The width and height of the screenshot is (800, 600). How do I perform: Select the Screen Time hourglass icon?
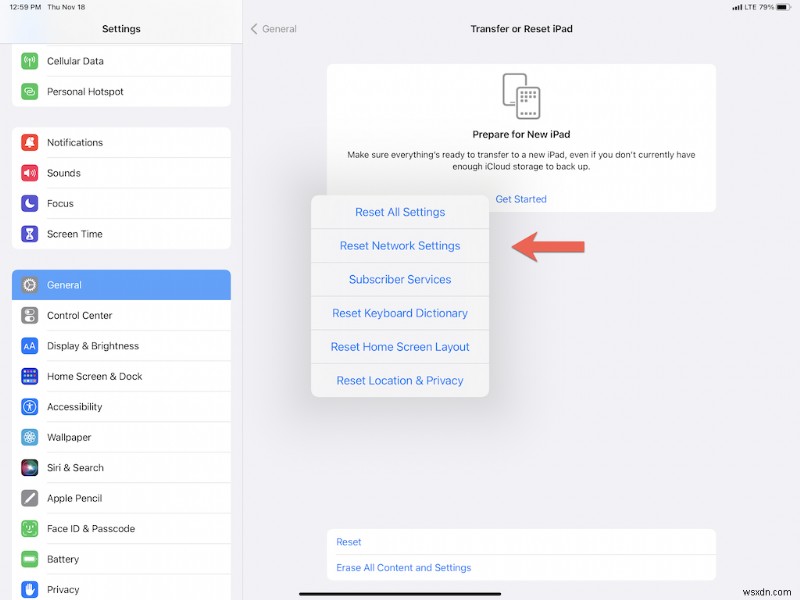click(31, 233)
